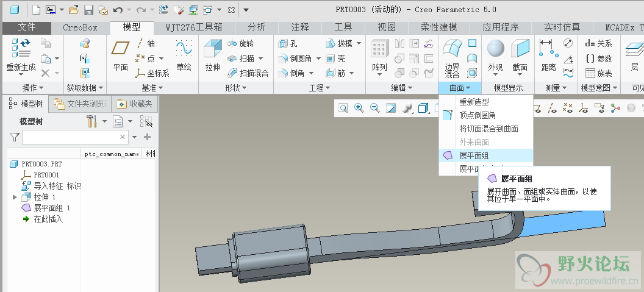The height and width of the screenshot is (292, 644).
Task: Select the Insert Here (在此插入) marker
Action: tap(43, 219)
